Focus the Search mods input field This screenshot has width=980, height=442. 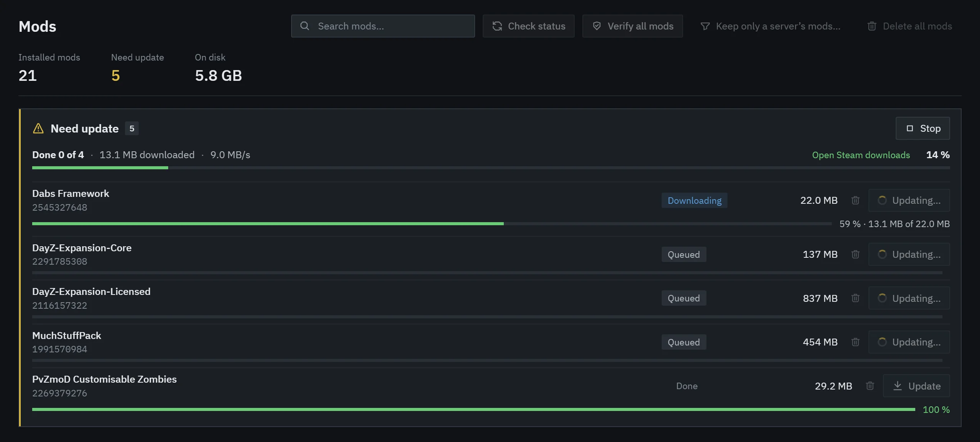pos(383,26)
